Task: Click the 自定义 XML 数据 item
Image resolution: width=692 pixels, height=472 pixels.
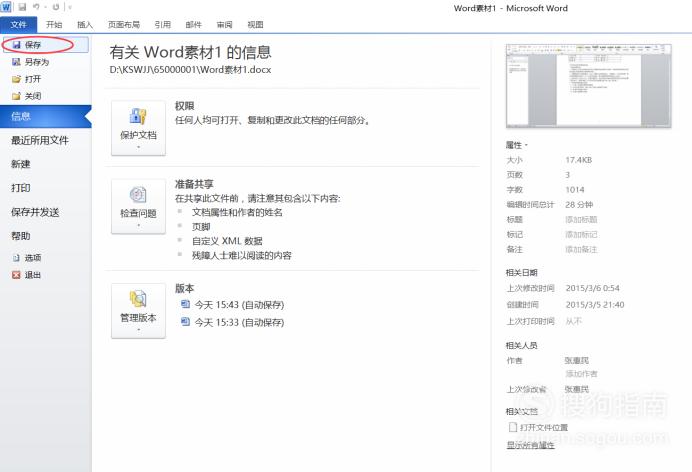Action: click(x=227, y=241)
